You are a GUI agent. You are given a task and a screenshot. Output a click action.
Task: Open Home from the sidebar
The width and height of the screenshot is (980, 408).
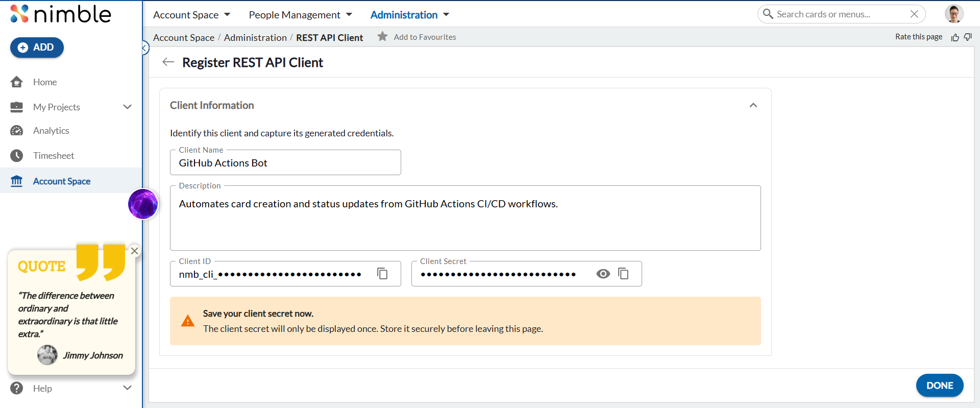click(x=45, y=82)
